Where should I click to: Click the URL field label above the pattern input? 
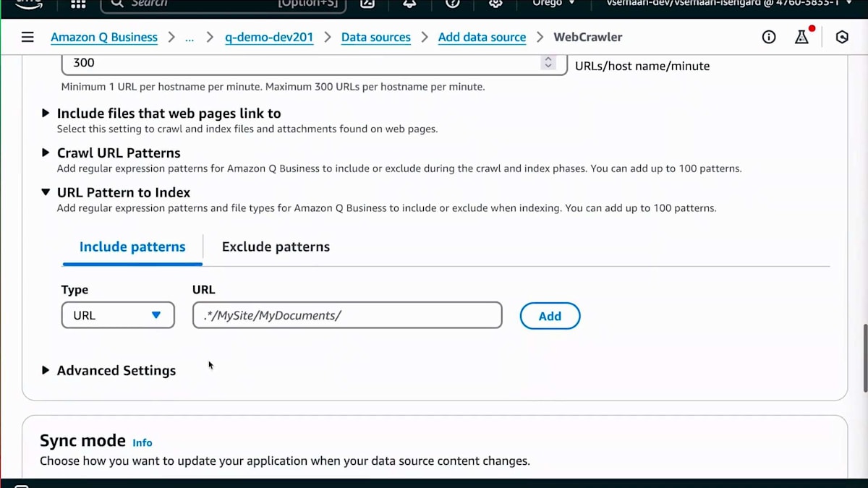(204, 290)
